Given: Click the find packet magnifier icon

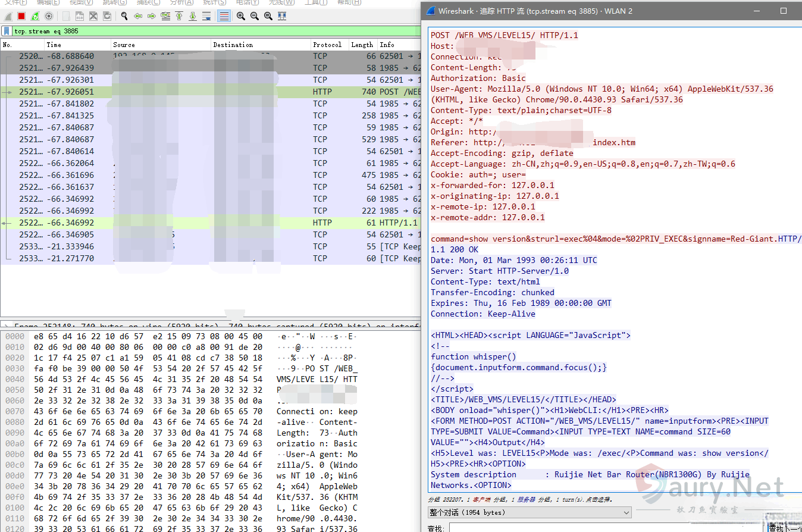Looking at the screenshot, I should [x=124, y=16].
